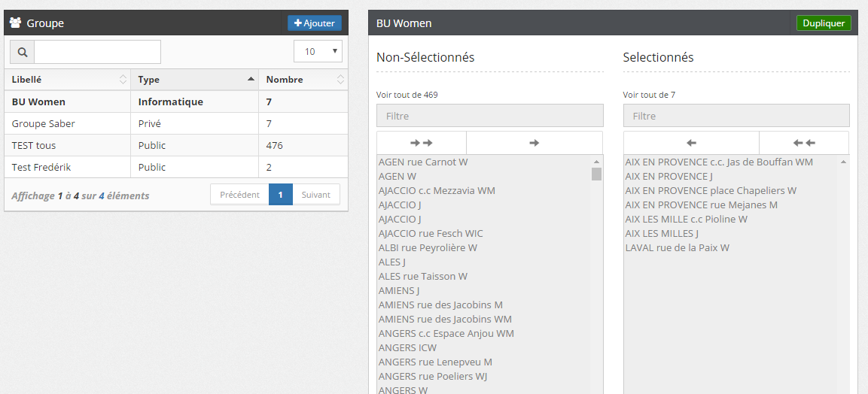Image resolution: width=868 pixels, height=394 pixels.
Task: Click the remove-all double left arrow button
Action: (x=804, y=143)
